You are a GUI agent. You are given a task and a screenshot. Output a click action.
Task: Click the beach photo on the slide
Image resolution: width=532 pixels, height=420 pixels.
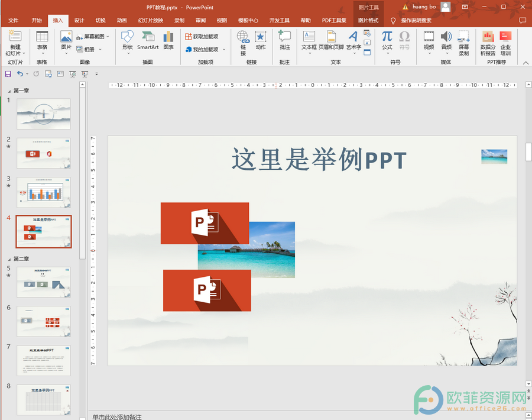click(x=271, y=254)
